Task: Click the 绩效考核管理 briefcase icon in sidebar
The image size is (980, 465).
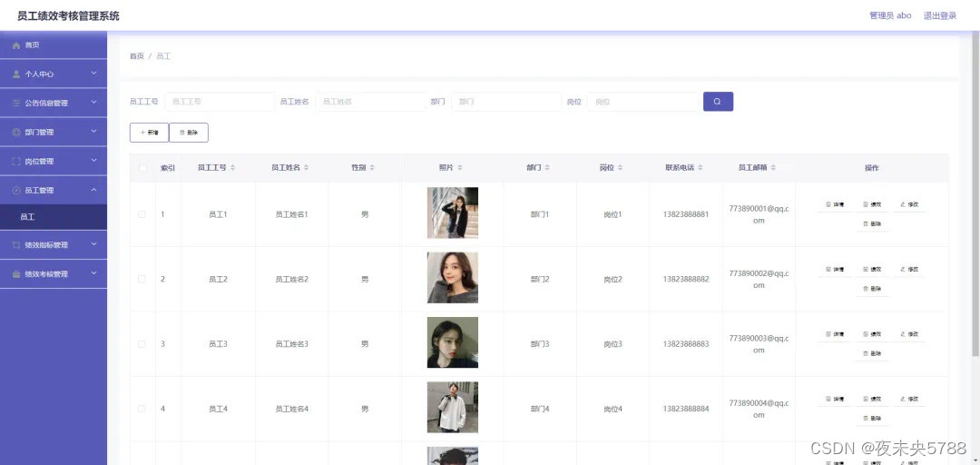Action: pyautogui.click(x=17, y=274)
